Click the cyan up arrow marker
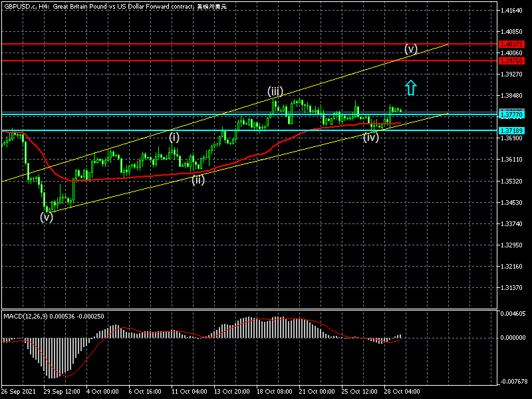The width and height of the screenshot is (532, 399). pyautogui.click(x=410, y=87)
